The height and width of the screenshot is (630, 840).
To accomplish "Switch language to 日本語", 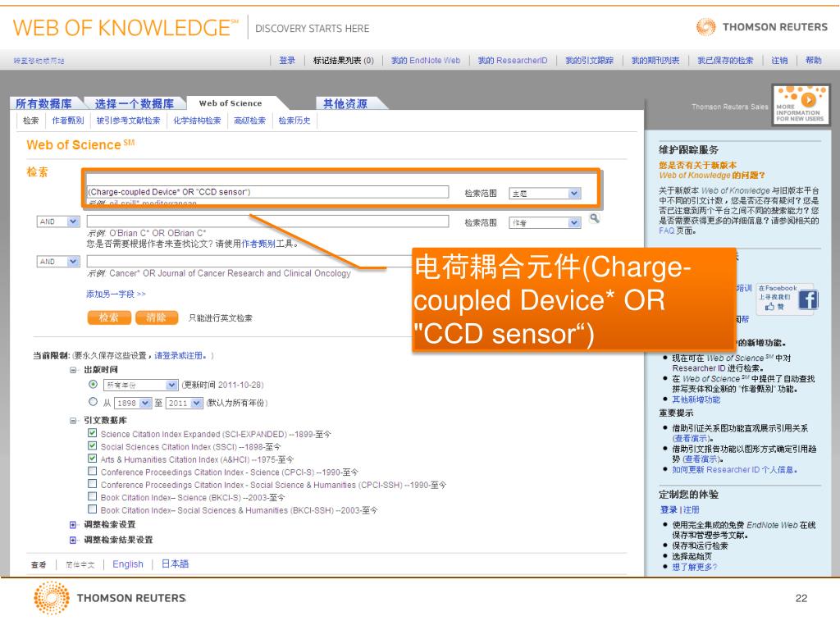I will click(x=176, y=564).
